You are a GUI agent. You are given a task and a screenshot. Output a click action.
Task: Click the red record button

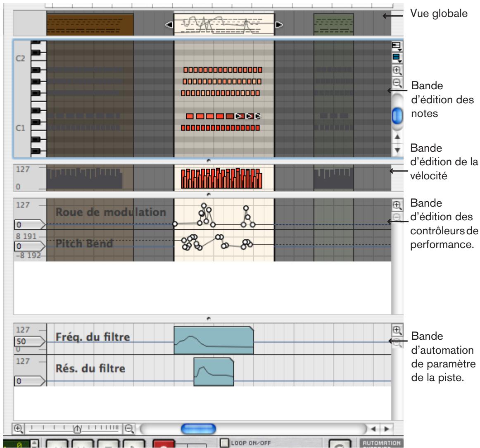click(164, 444)
